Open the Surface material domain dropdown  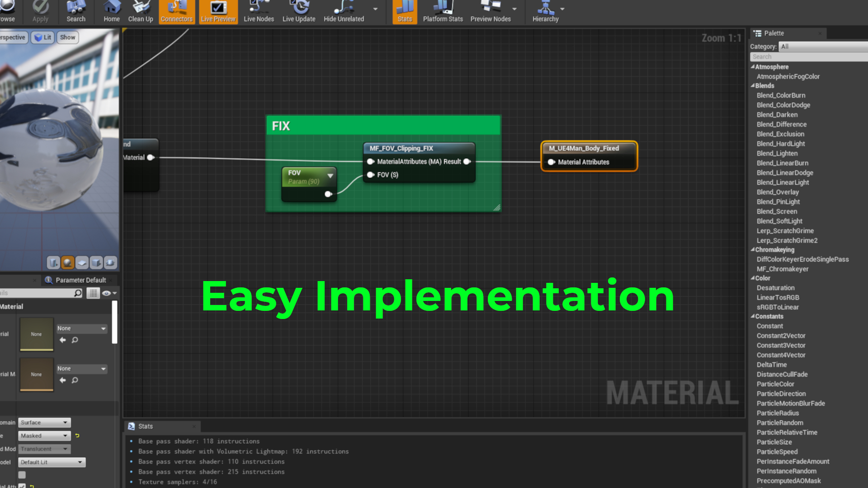(44, 422)
